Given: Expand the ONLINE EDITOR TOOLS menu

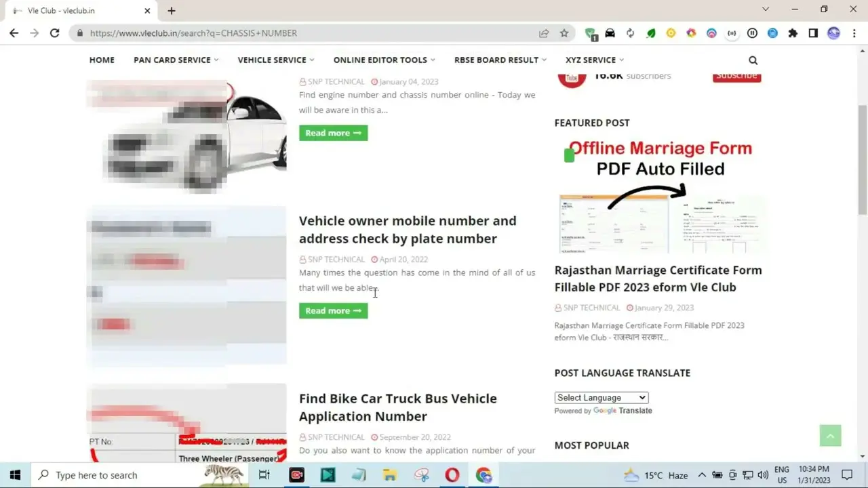Looking at the screenshot, I should click(x=384, y=60).
